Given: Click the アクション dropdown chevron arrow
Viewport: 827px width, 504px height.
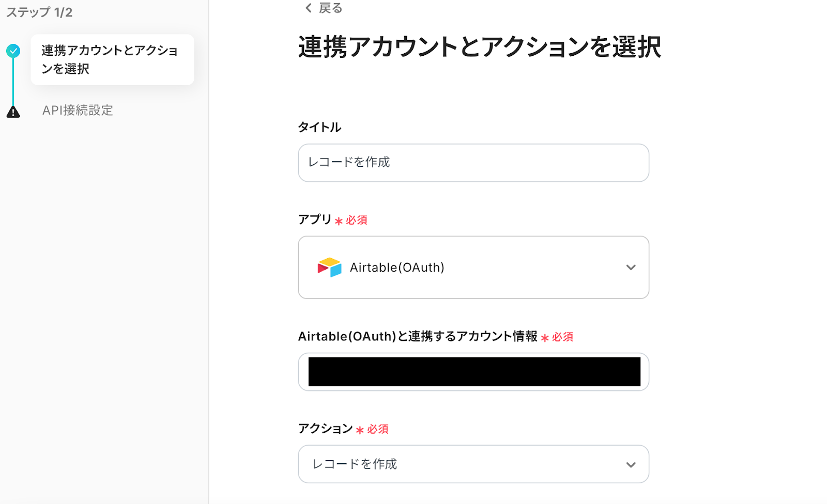Looking at the screenshot, I should [x=631, y=465].
